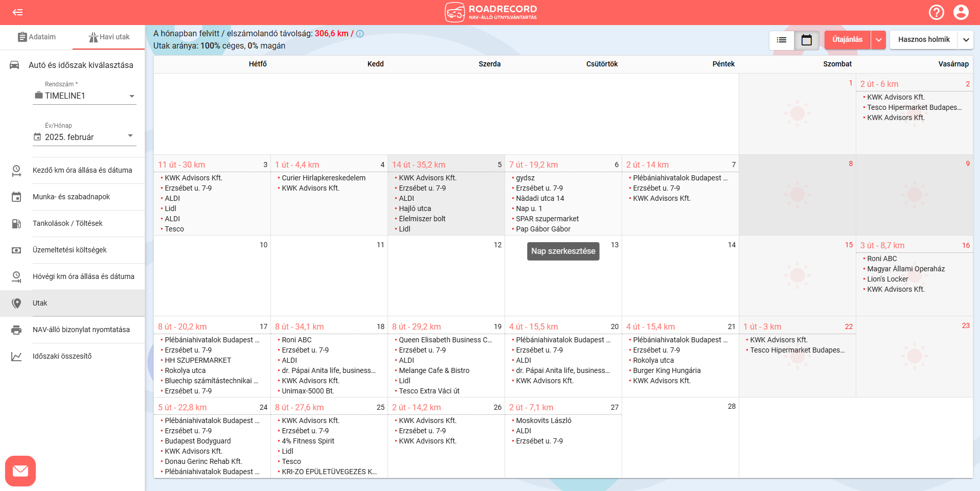Select Saturday day 8 cell

coord(797,195)
